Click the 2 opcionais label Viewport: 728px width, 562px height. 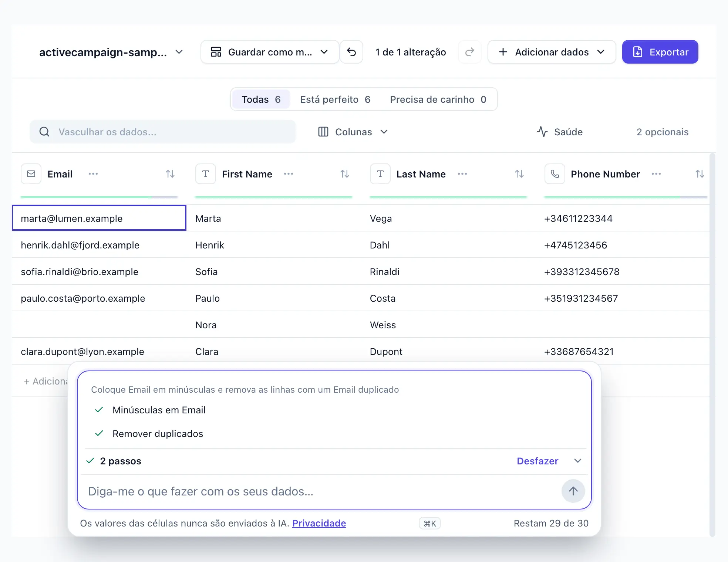pyautogui.click(x=663, y=132)
